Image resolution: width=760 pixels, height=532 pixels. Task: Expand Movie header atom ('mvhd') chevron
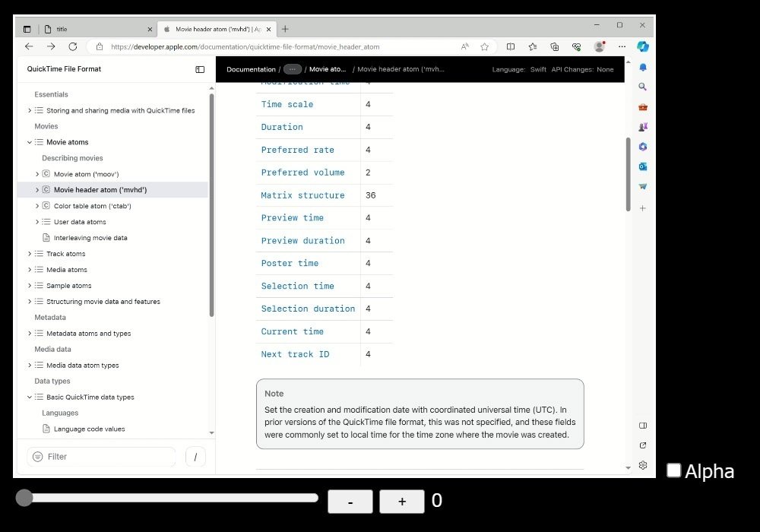[36, 190]
